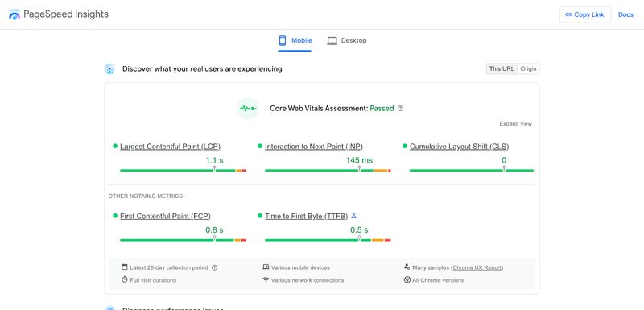The width and height of the screenshot is (644, 310).
Task: Click the Chrome versions icon
Action: 407,280
